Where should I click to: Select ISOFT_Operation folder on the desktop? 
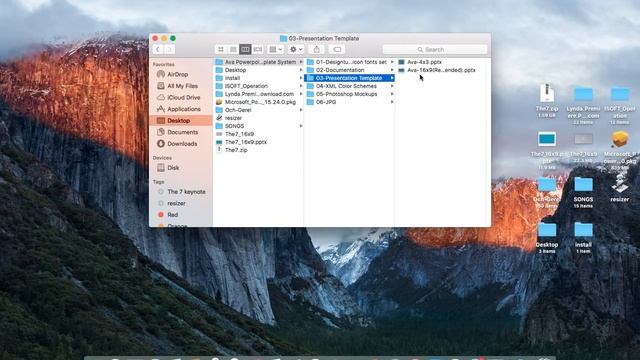coord(620,95)
